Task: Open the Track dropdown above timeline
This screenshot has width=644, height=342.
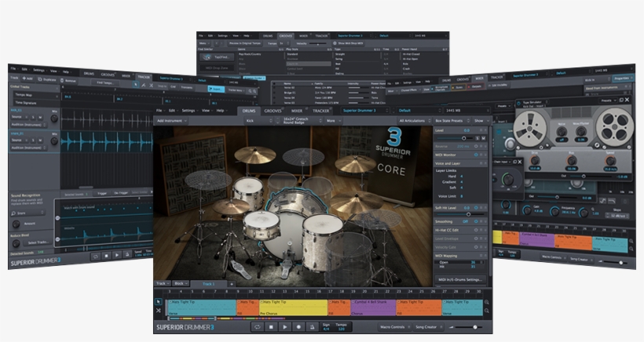Action: coord(163,283)
